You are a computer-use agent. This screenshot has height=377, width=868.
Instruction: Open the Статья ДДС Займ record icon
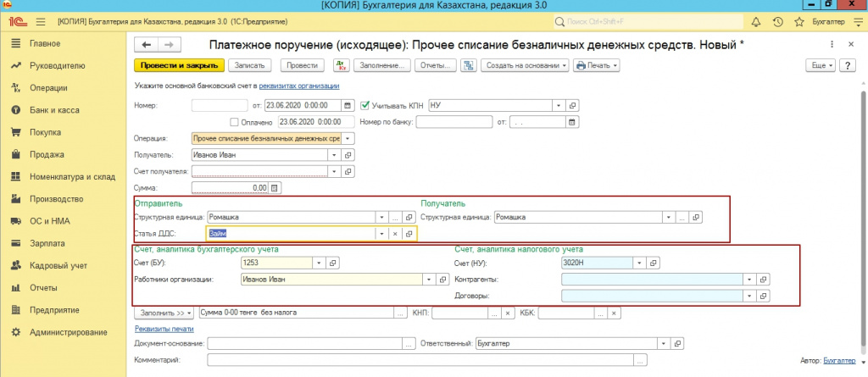[409, 234]
